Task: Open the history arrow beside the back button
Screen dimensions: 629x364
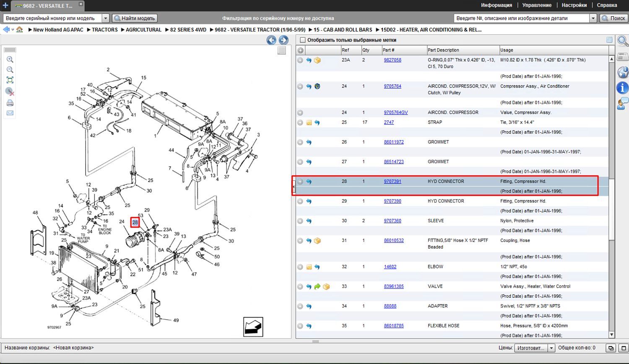Action: coord(13,30)
